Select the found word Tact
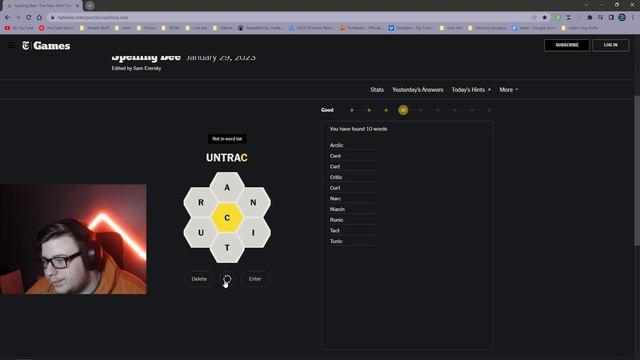 coord(335,230)
